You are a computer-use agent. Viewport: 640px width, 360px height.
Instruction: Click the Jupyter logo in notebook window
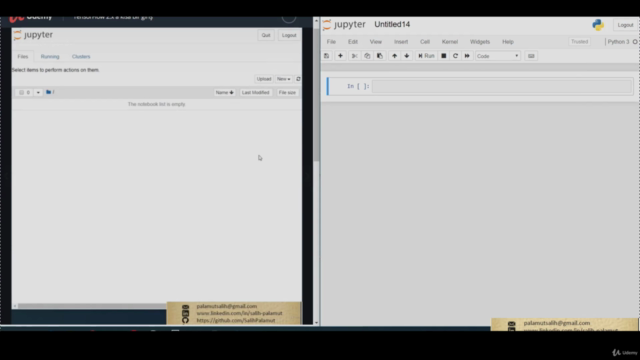(344, 24)
